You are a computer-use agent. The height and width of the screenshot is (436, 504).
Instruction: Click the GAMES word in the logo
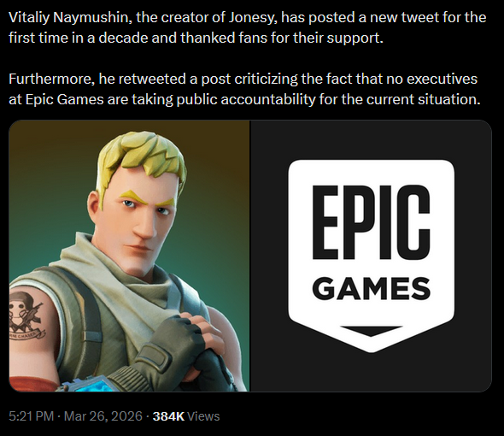(x=371, y=289)
